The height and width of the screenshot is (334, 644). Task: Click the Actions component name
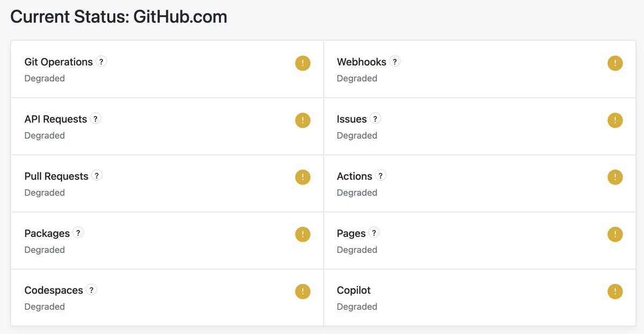354,176
